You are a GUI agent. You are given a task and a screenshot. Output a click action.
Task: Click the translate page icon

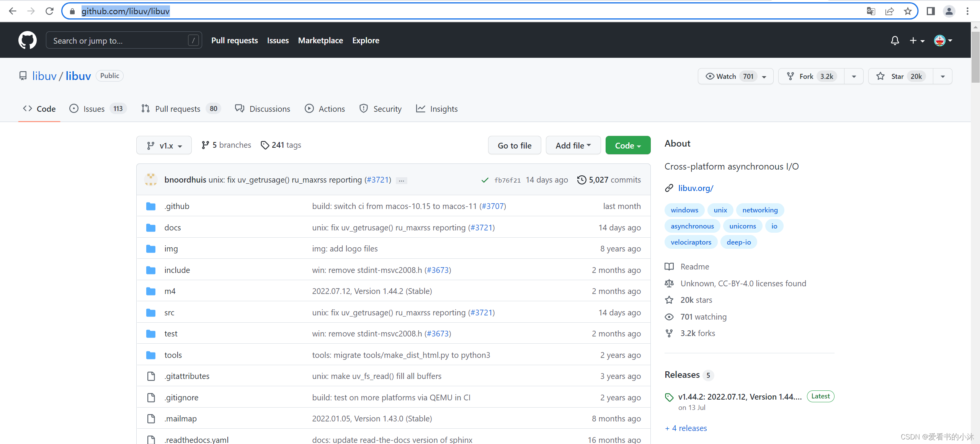pos(871,11)
